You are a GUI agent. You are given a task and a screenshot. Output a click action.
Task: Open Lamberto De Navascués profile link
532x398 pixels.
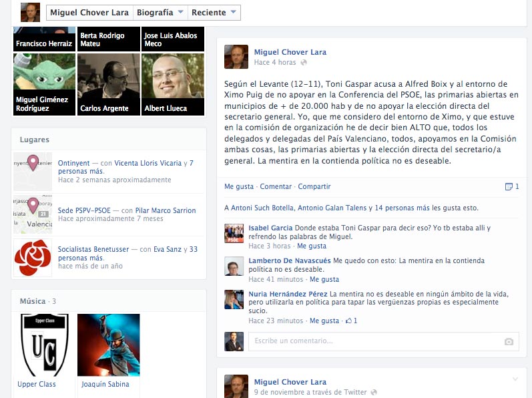click(x=290, y=260)
